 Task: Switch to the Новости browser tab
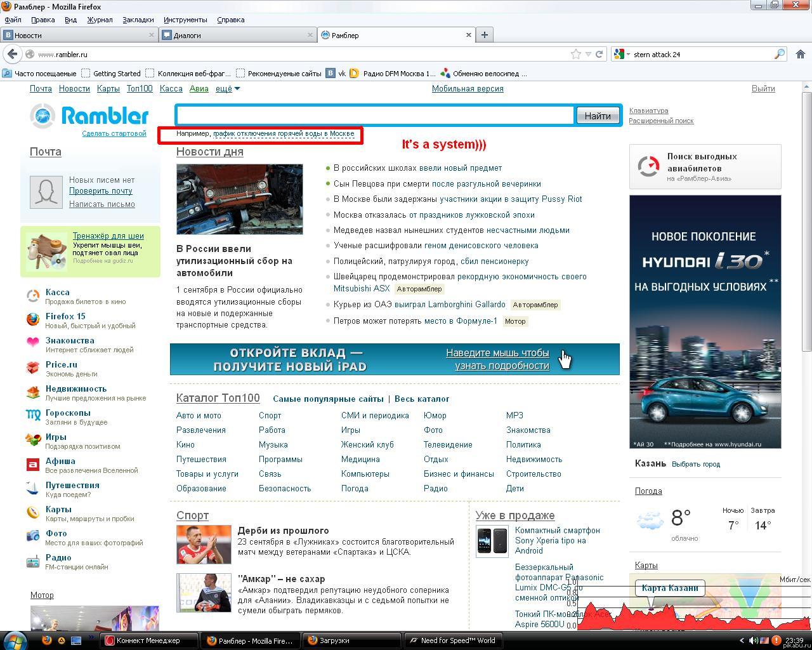point(79,35)
